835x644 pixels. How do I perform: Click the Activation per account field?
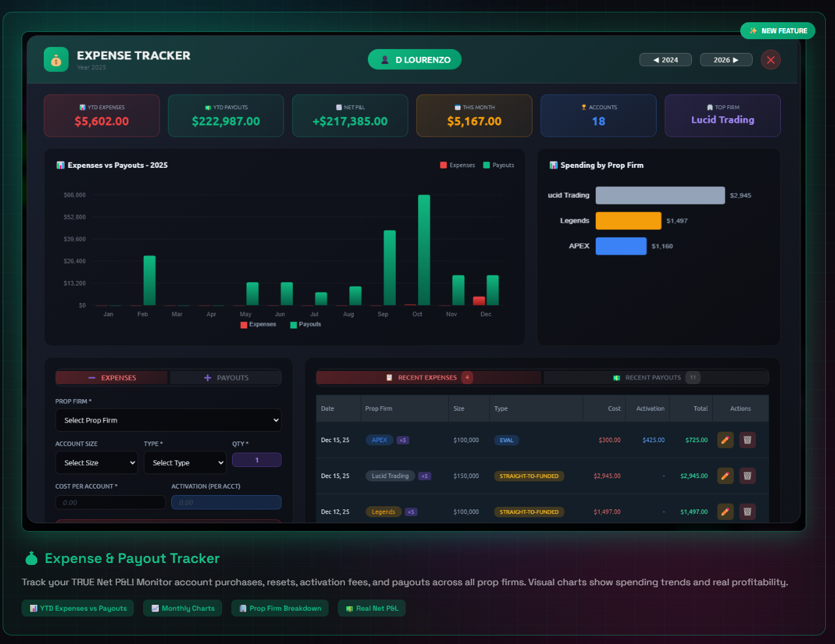coord(226,502)
